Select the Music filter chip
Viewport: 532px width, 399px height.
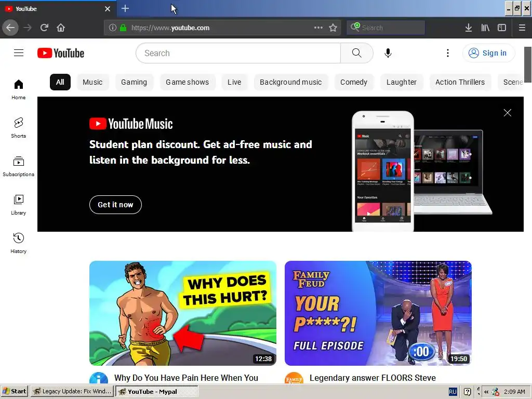[92, 82]
